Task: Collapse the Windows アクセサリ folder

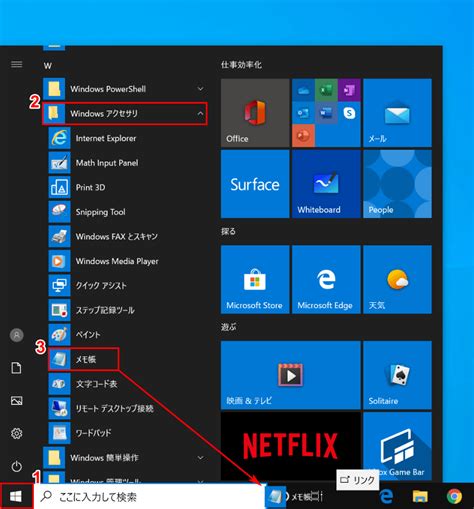Action: point(200,114)
